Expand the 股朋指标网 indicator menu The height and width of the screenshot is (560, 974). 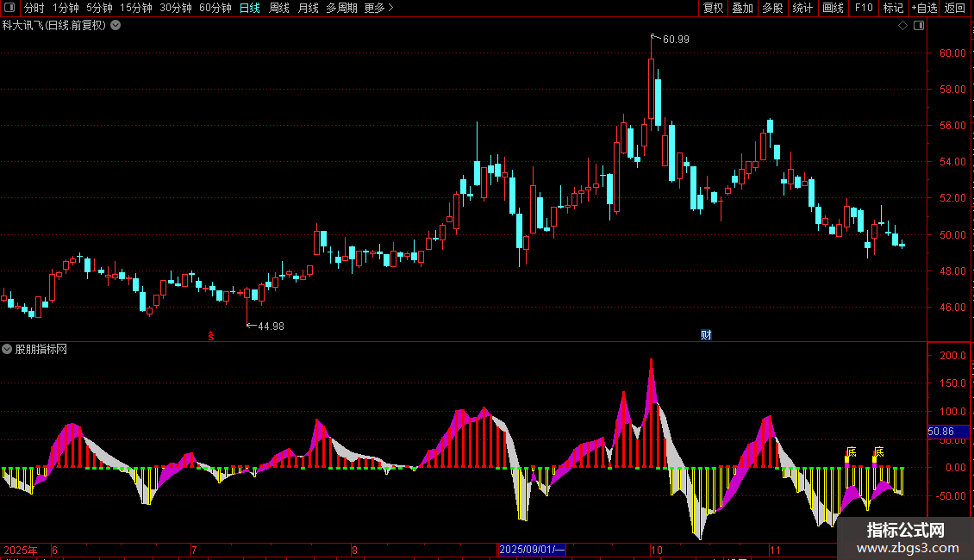pyautogui.click(x=7, y=349)
